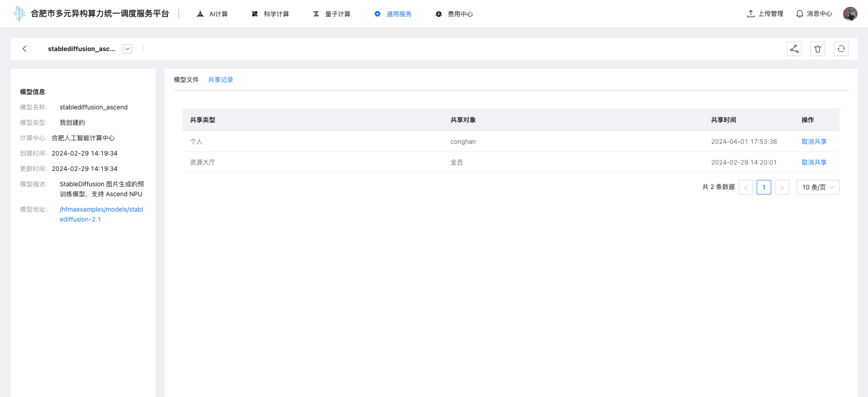
Task: Open the 科学计算 menu
Action: pos(270,14)
